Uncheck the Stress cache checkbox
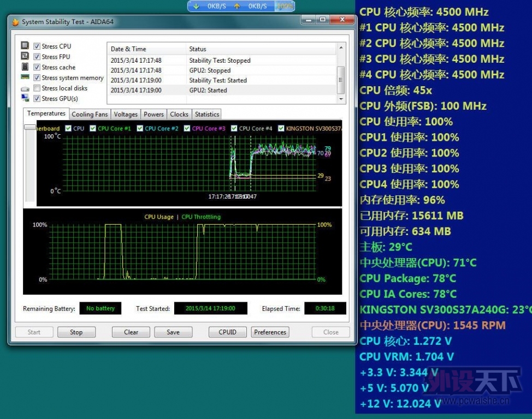The image size is (532, 419). [x=37, y=67]
